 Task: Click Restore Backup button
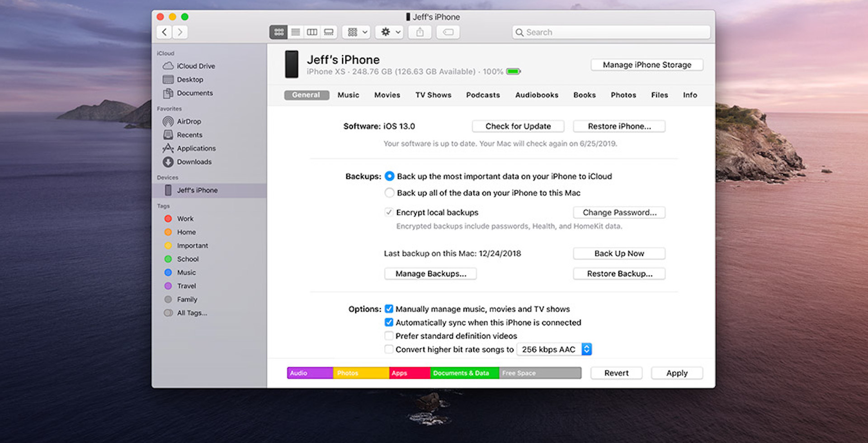point(619,274)
